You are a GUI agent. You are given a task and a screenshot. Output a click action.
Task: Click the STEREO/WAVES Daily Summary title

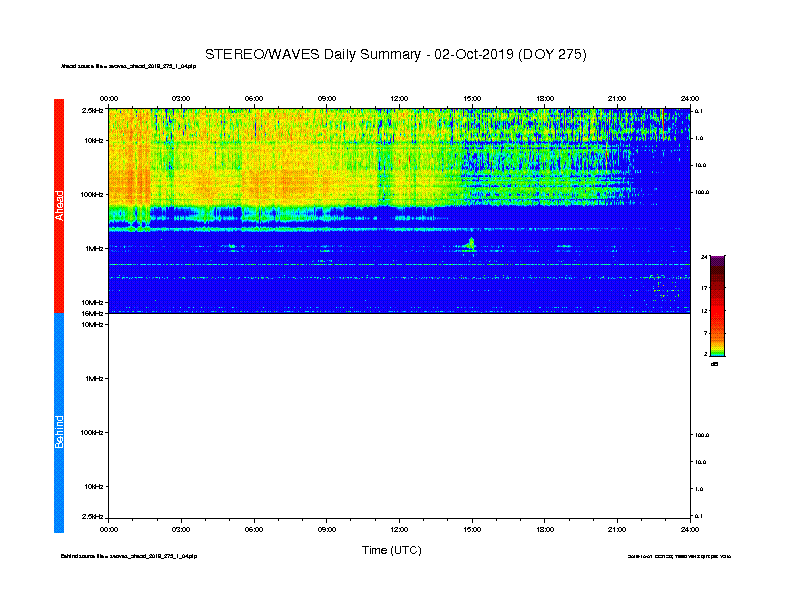point(395,53)
